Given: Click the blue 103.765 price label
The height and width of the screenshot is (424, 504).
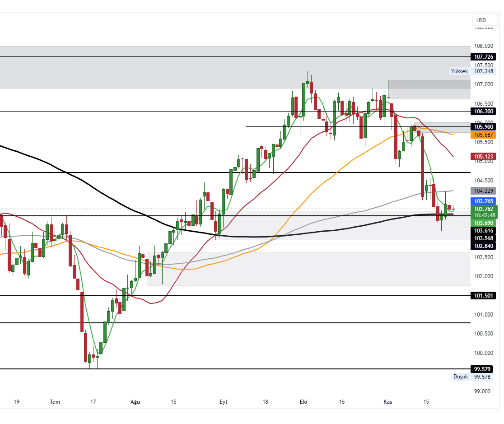Looking at the screenshot, I should pyautogui.click(x=483, y=201).
